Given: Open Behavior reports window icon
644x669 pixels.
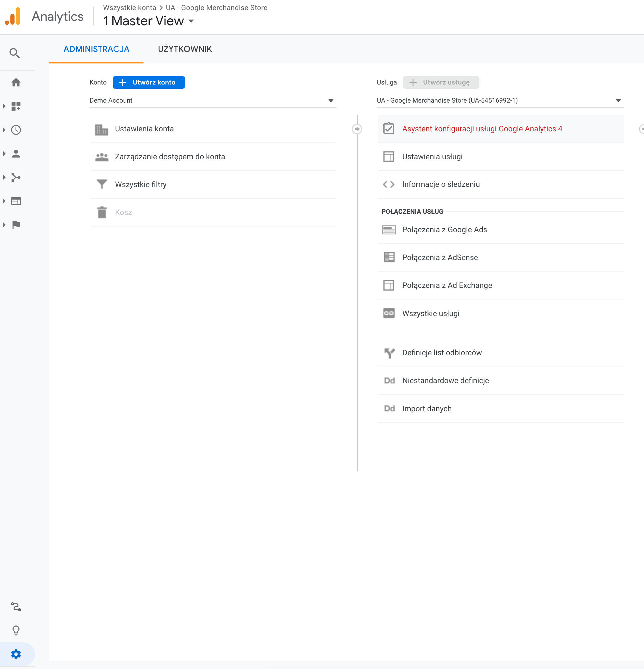Looking at the screenshot, I should (x=16, y=201).
